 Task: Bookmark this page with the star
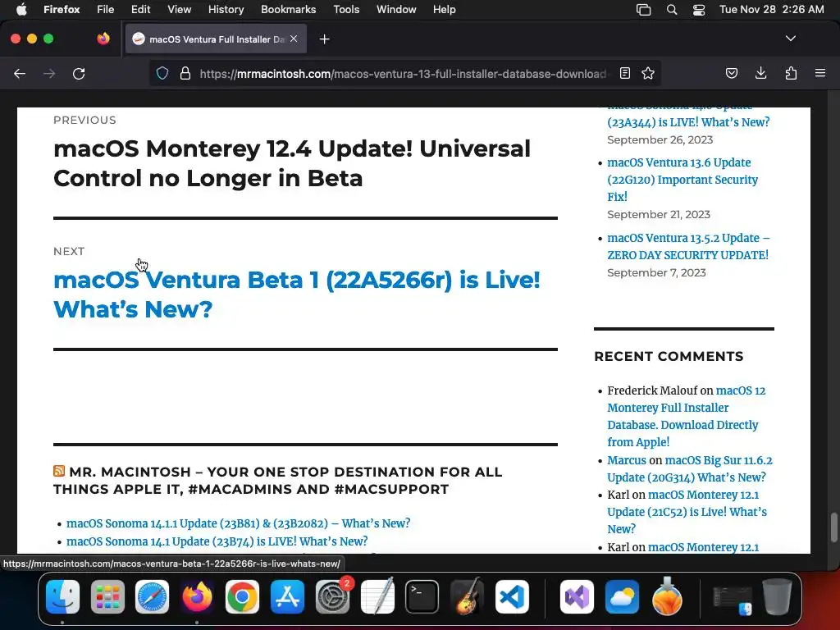click(648, 73)
